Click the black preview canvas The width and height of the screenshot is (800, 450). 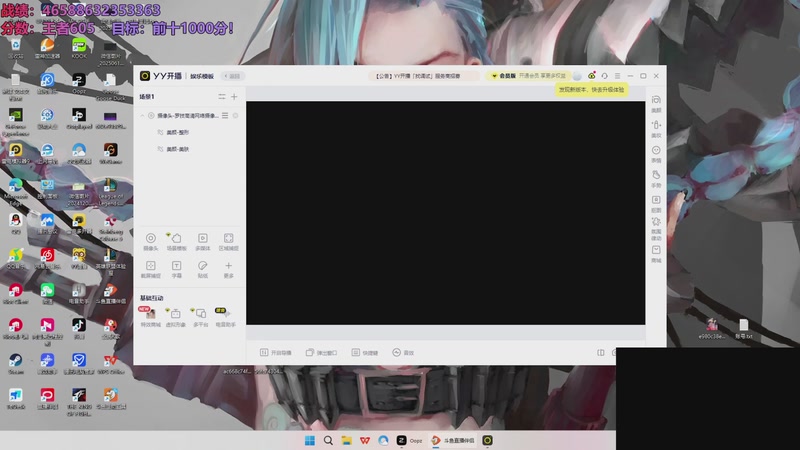445,213
